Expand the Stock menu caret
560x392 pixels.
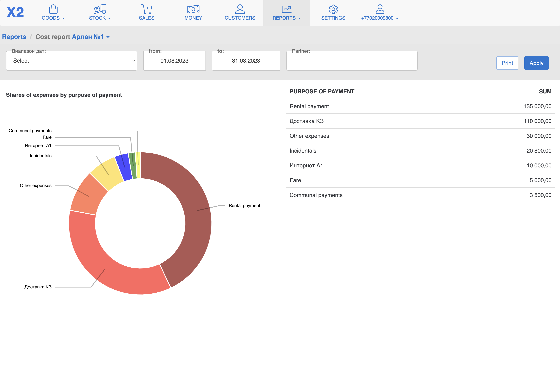coord(109,18)
